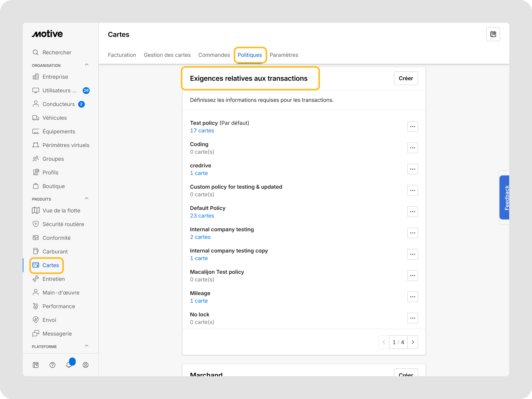The image size is (532, 399).
Task: Switch to Gestion des cartes tab
Action: (x=167, y=55)
